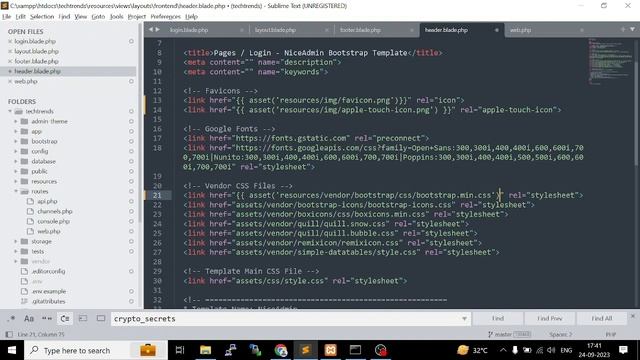Open channels.php in routes folder
Viewport: 640px width, 360px height.
55,211
